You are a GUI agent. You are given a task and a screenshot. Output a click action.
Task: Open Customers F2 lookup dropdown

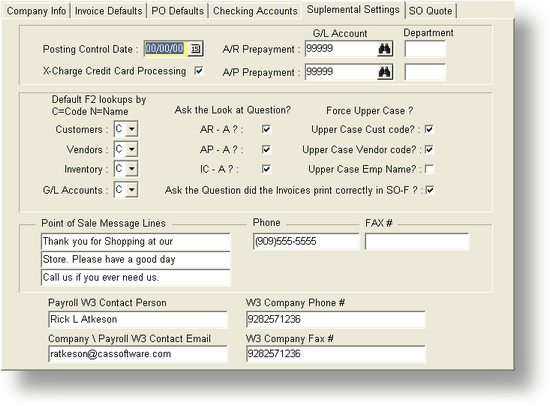click(x=132, y=129)
